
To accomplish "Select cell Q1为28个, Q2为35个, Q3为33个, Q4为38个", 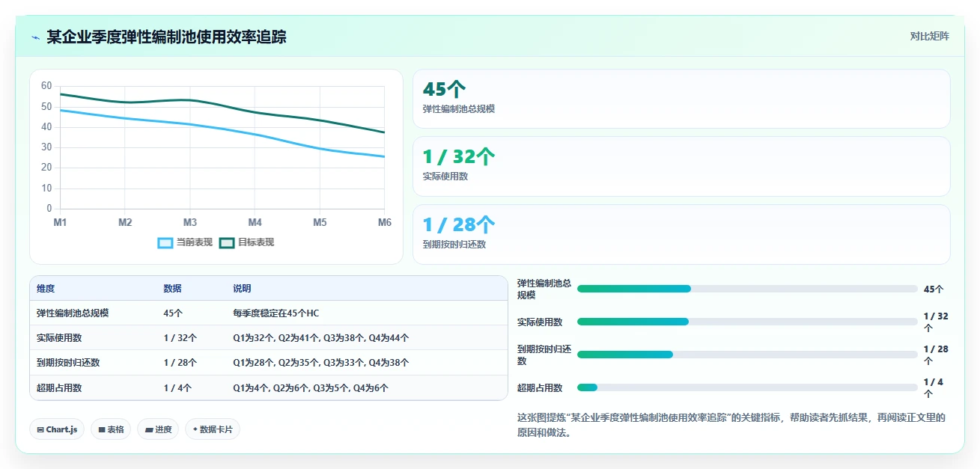I will [321, 363].
